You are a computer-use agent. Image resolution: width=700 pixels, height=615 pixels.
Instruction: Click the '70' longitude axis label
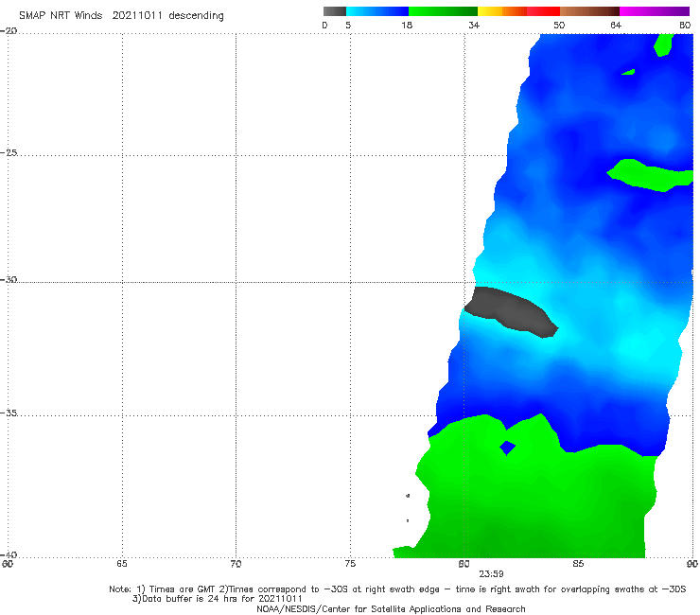coord(236,564)
